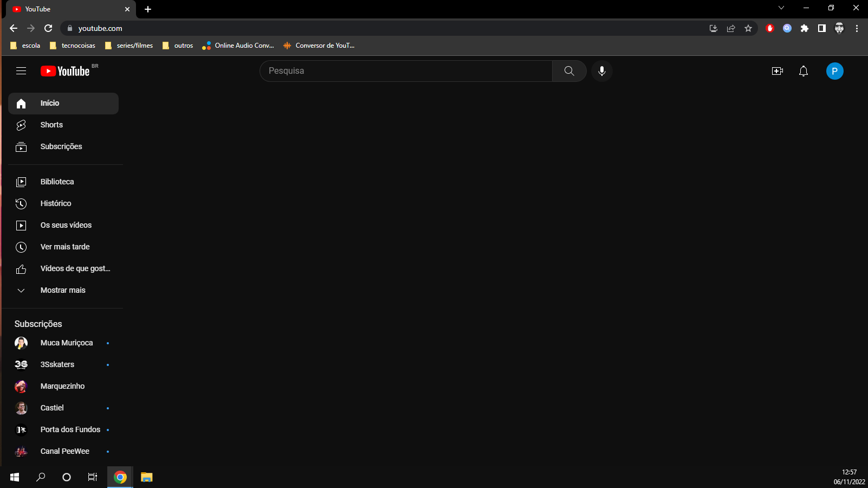Click the 3Sskaters channel avatar
The image size is (868, 488).
click(21, 365)
